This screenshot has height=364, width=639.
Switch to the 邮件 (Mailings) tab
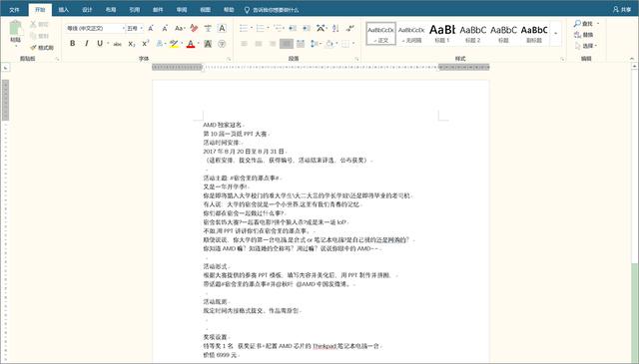click(x=158, y=10)
